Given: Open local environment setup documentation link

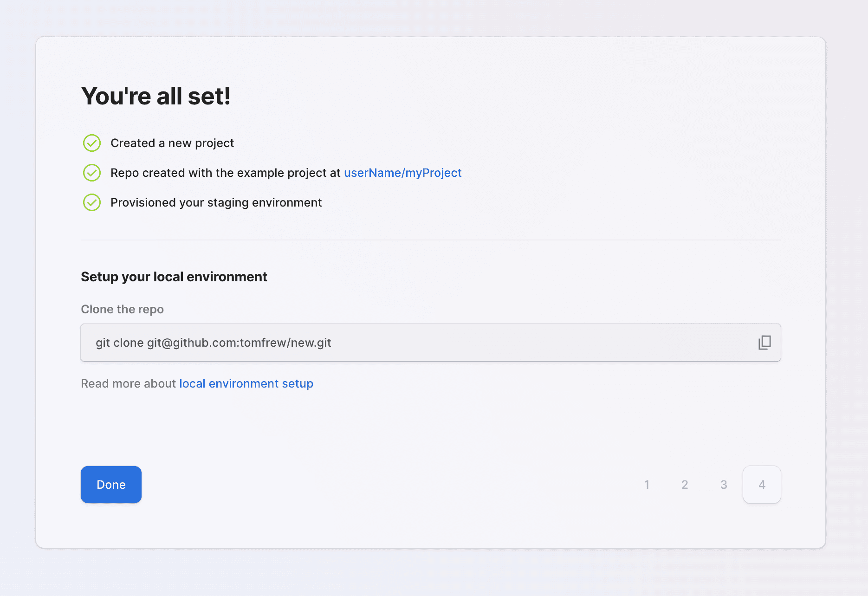Looking at the screenshot, I should [246, 383].
